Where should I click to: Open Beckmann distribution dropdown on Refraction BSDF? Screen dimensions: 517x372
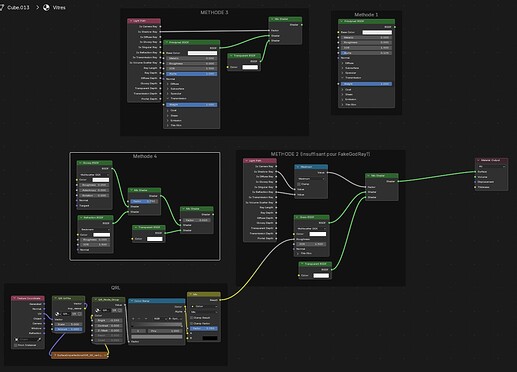(95, 229)
